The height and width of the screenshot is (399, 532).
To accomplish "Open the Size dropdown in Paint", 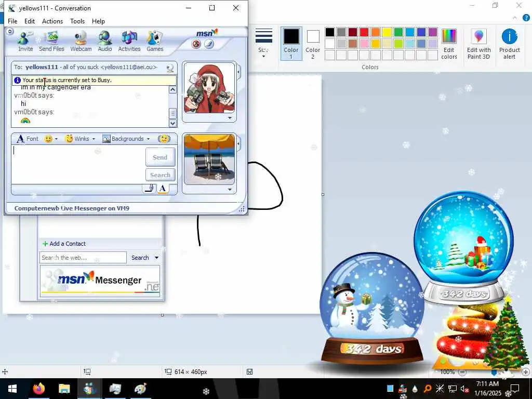I will coord(263,43).
